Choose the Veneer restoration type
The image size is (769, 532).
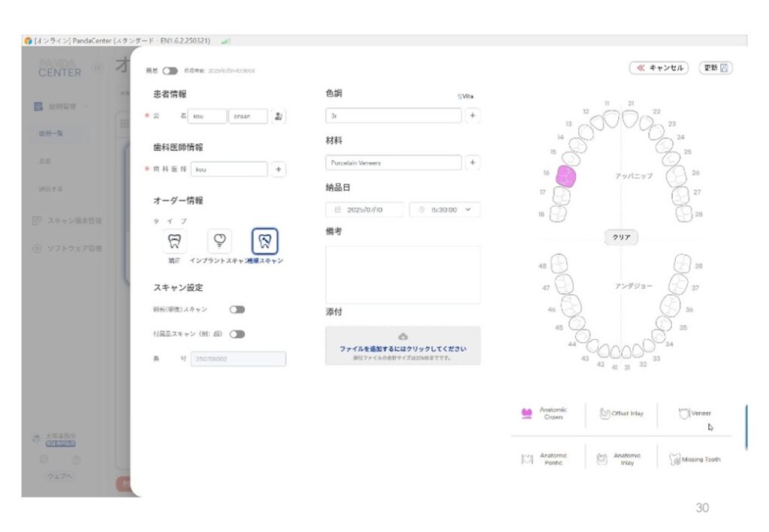click(695, 413)
